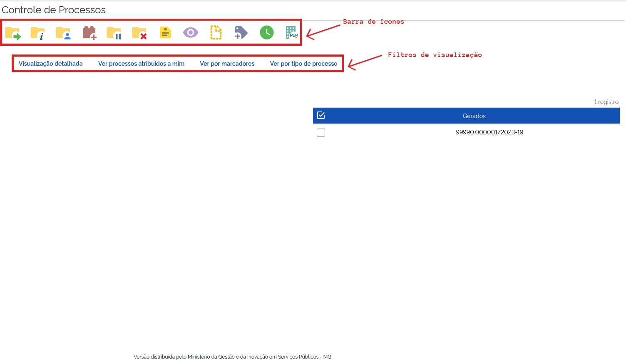The width and height of the screenshot is (626, 364).
Task: Select Ver processos atribuídos a mim
Action: coord(141,64)
